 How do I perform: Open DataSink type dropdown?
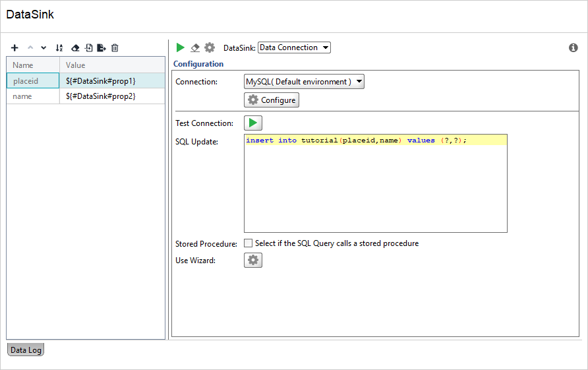click(295, 47)
